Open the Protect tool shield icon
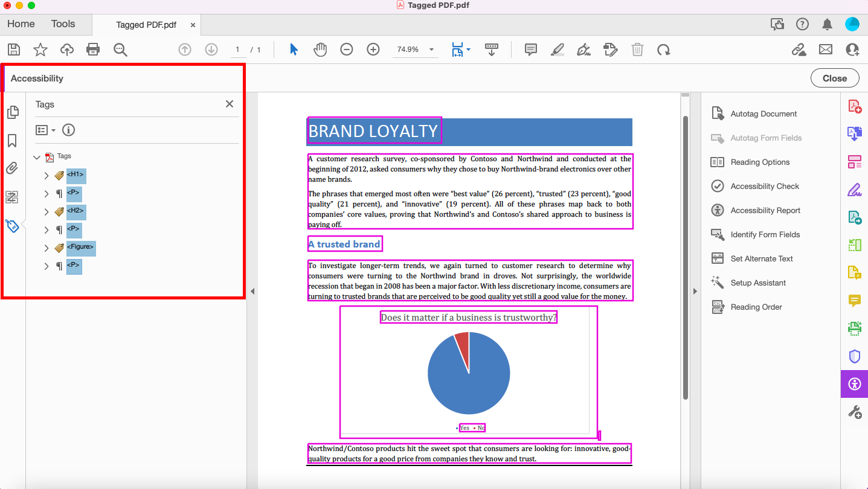Screen dimensions: 868x489 tap(854, 356)
